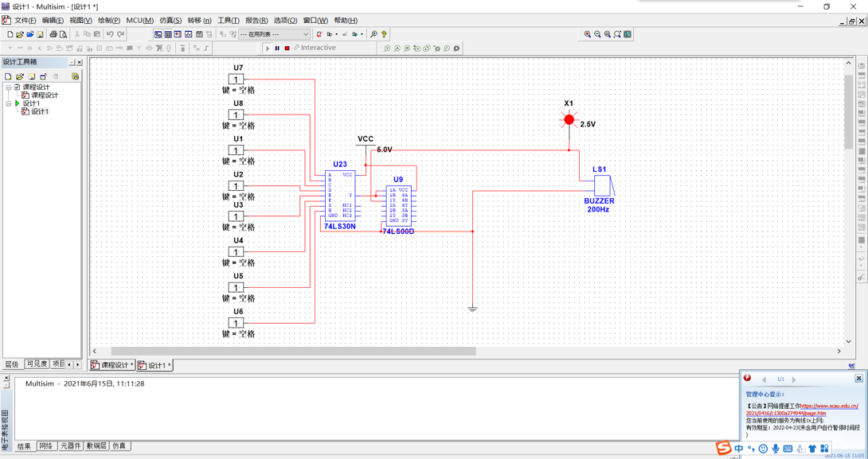The width and height of the screenshot is (868, 459).
Task: Stop the simulation with red square
Action: click(287, 48)
